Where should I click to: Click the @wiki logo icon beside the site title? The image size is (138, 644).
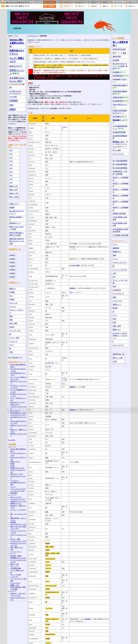(x=3, y=6)
